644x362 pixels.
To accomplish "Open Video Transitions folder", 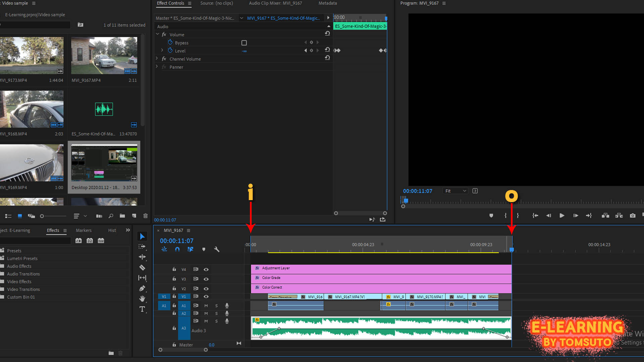I will 23,289.
